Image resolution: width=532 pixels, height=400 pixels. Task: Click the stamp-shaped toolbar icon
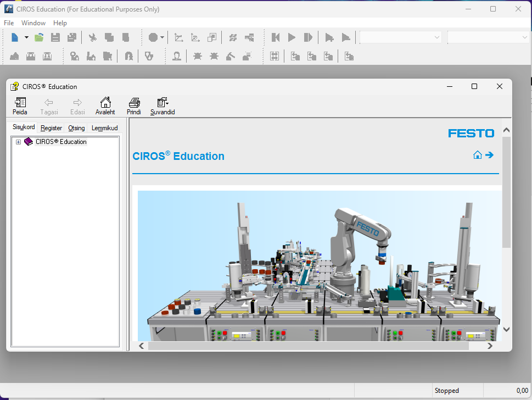click(x=176, y=56)
